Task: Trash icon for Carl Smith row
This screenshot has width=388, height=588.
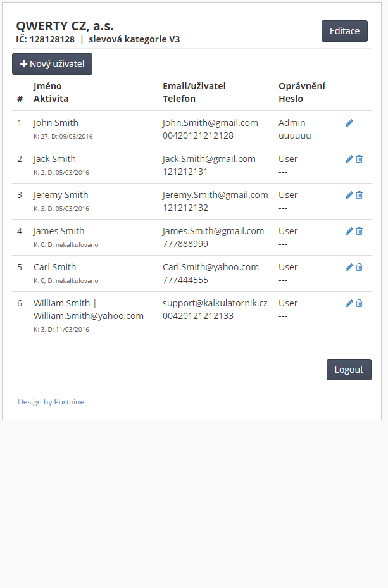Action: [x=359, y=267]
